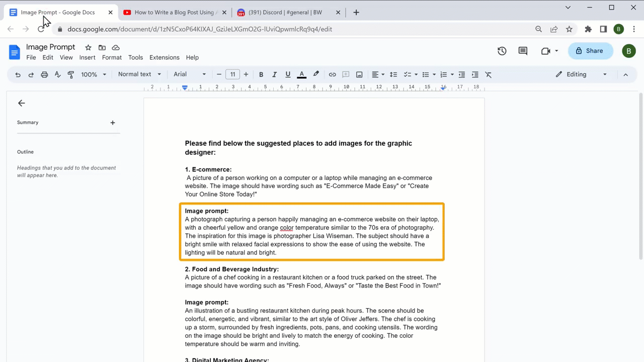Click the Undo arrow icon
The image size is (644, 362).
(x=18, y=74)
